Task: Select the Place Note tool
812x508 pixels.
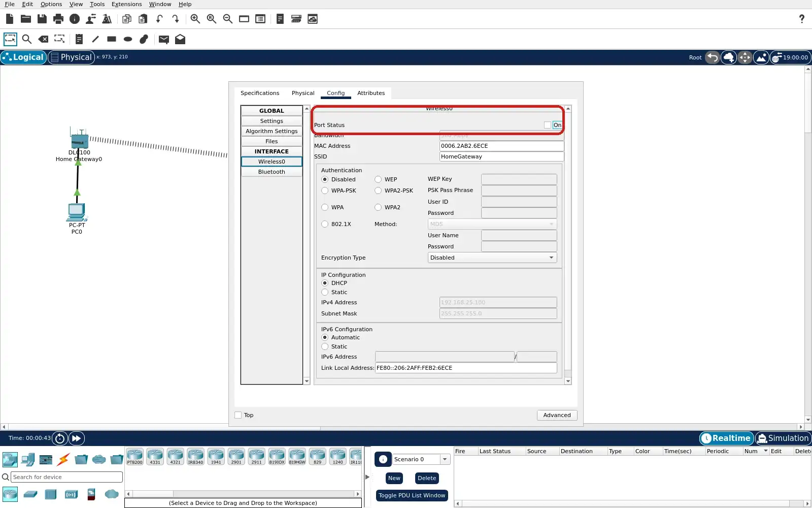Action: point(79,39)
